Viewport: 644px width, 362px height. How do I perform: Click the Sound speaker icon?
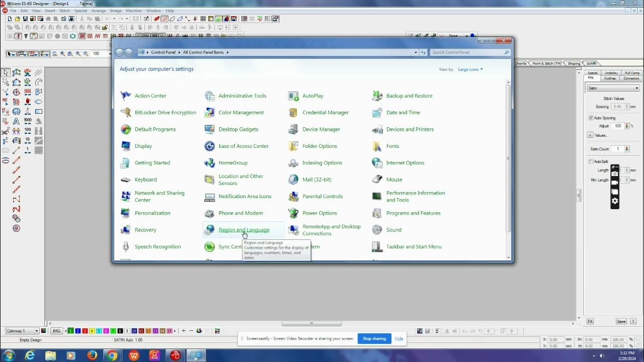377,230
